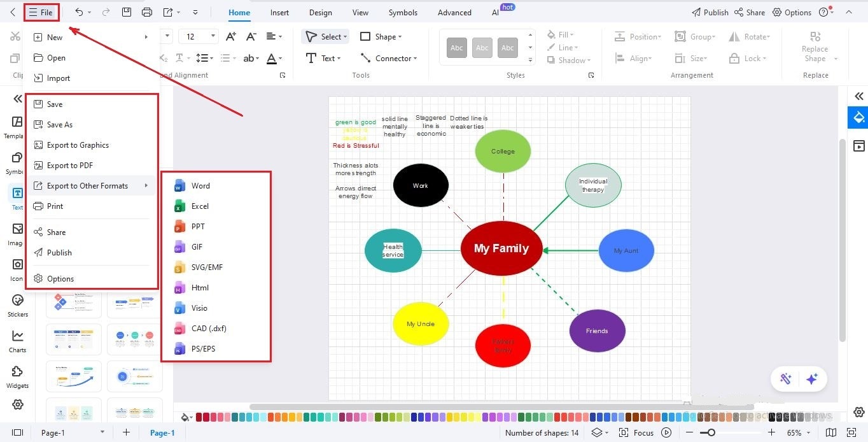Choose the Select tool
This screenshot has width=868, height=442.
(326, 37)
